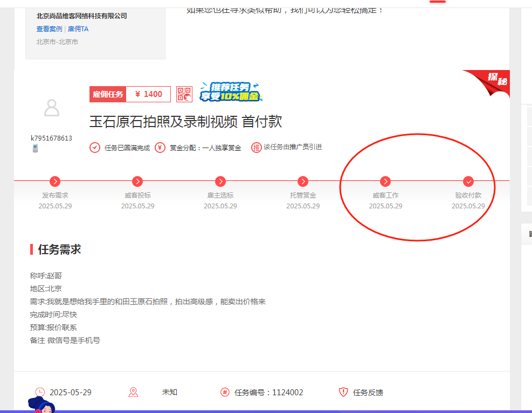Click the 任务已圆满完成 checkmark icon
Screen dimensions: 532x413
[94, 148]
